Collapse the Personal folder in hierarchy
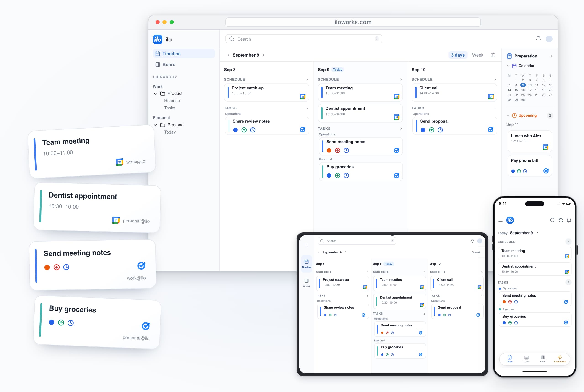 [x=155, y=125]
